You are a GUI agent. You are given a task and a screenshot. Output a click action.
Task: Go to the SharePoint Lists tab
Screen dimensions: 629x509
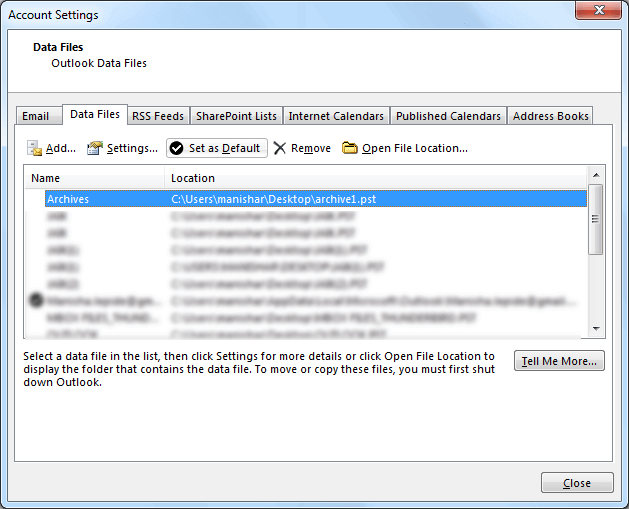tap(236, 116)
